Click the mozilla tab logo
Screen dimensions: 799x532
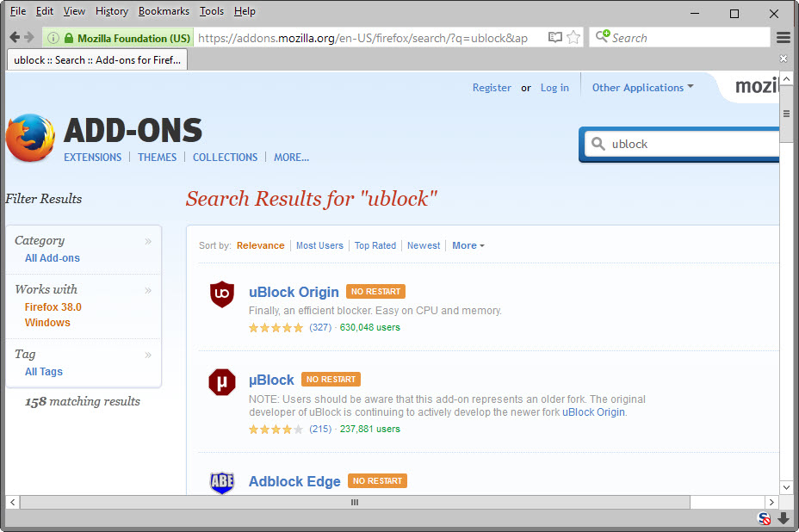(x=757, y=86)
